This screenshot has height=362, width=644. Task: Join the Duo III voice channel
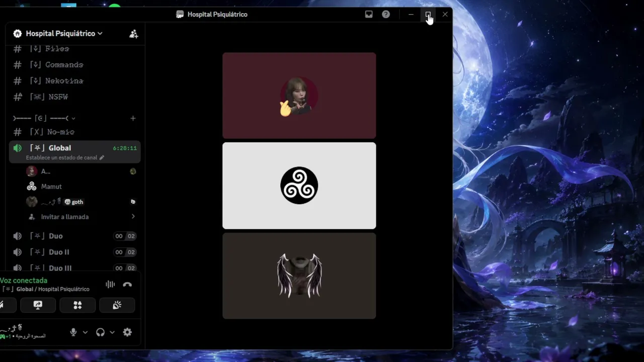click(x=74, y=267)
